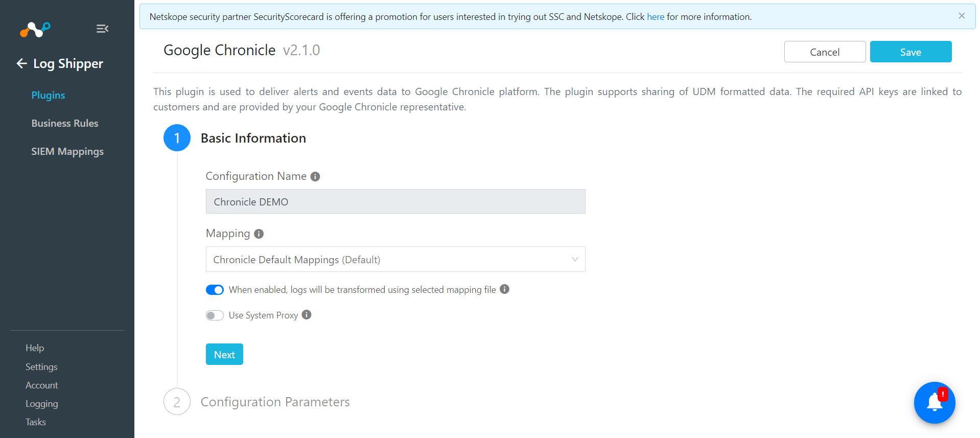The height and width of the screenshot is (438, 980).
Task: Click the Basic Information step heading
Action: pos(253,138)
